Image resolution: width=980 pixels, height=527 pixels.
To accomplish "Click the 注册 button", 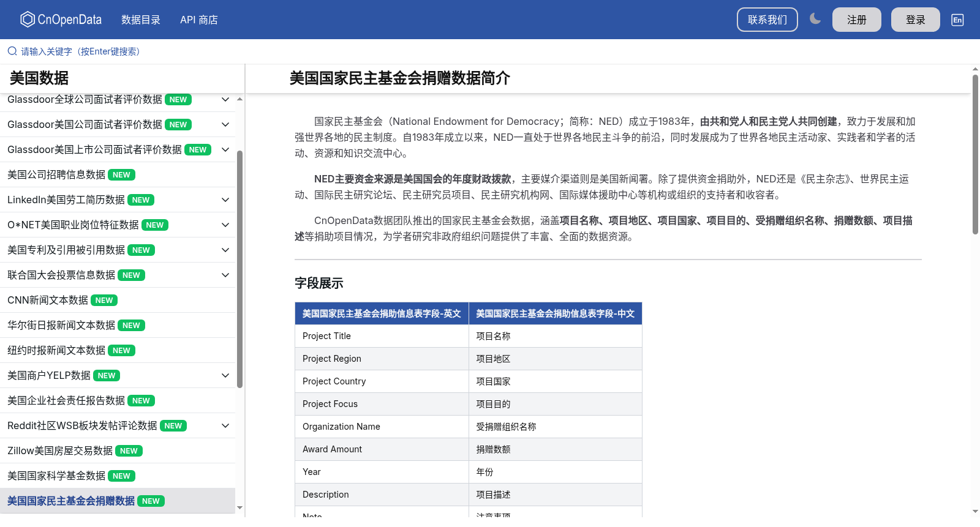I will tap(857, 20).
